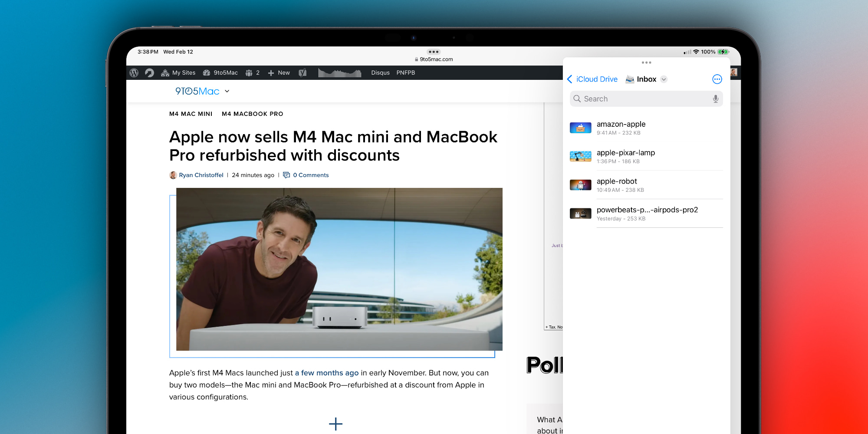Select the powerbeats-p...-airpods-pro2 file entry
This screenshot has height=434, width=868.
(647, 213)
